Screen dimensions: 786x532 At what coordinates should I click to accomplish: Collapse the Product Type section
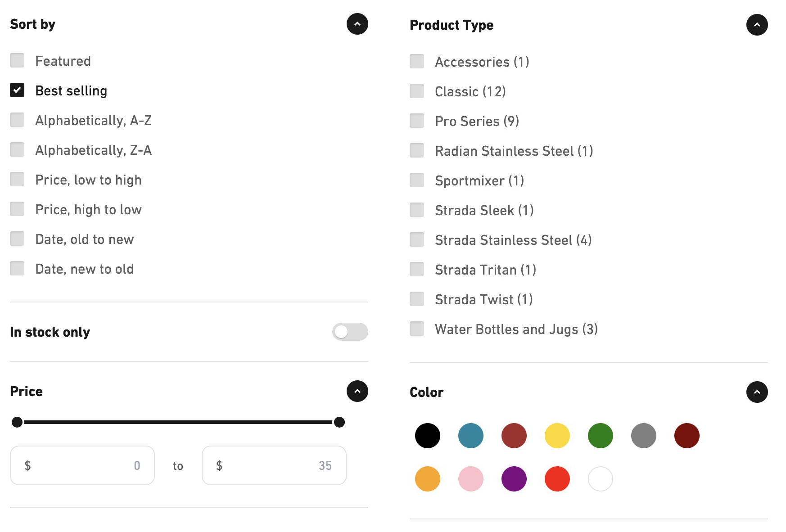[x=757, y=25]
